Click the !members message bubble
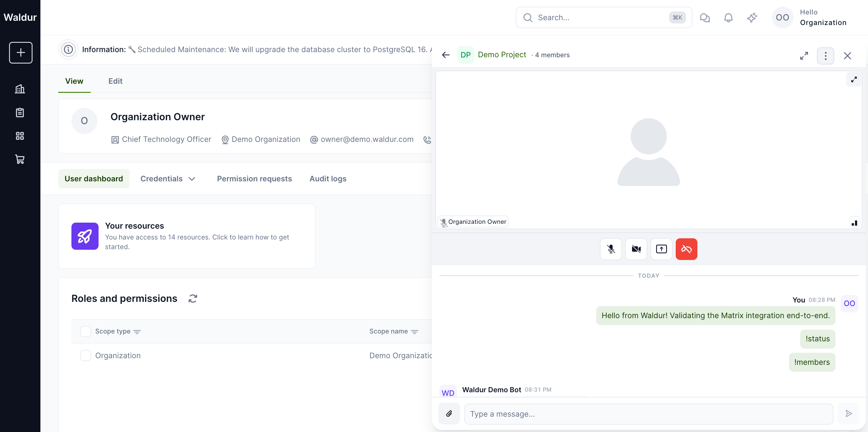 pyautogui.click(x=812, y=362)
